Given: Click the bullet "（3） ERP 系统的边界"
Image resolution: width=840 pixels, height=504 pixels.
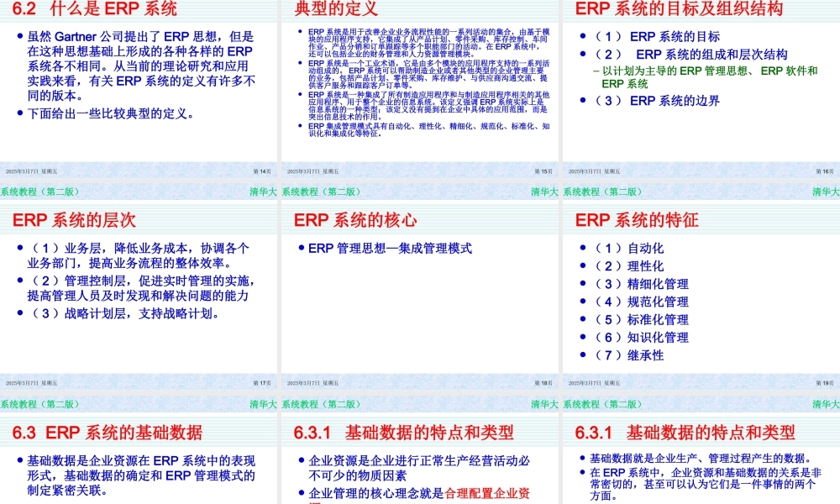Looking at the screenshot, I should click(x=655, y=101).
